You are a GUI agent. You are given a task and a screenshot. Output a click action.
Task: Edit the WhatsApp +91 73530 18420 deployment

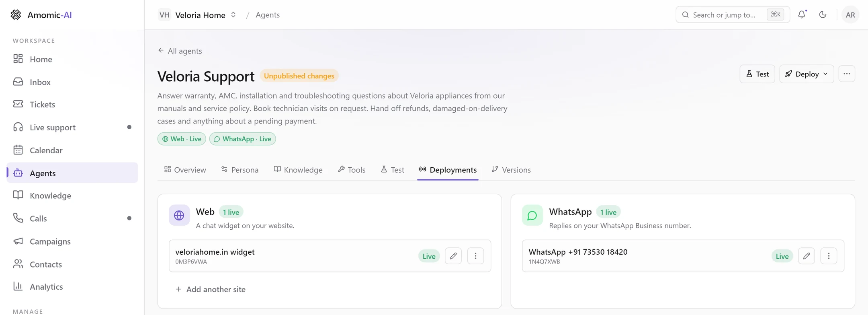click(807, 256)
